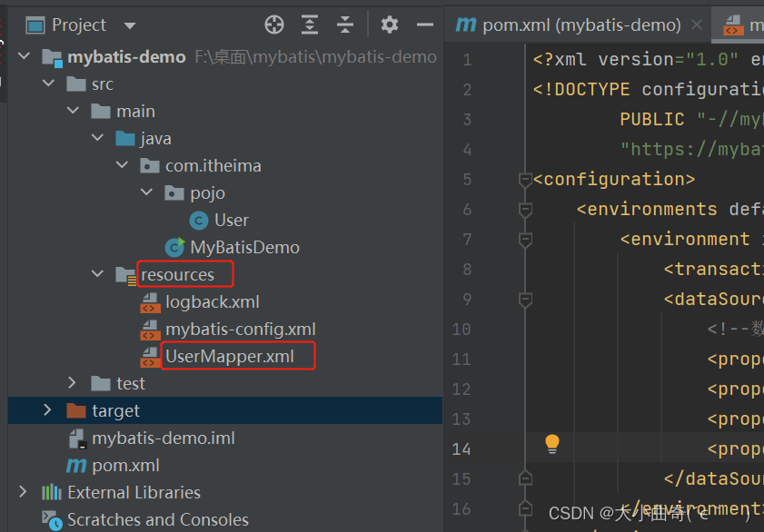
Task: Collapse the configuration root fold arrow
Action: pyautogui.click(x=525, y=178)
